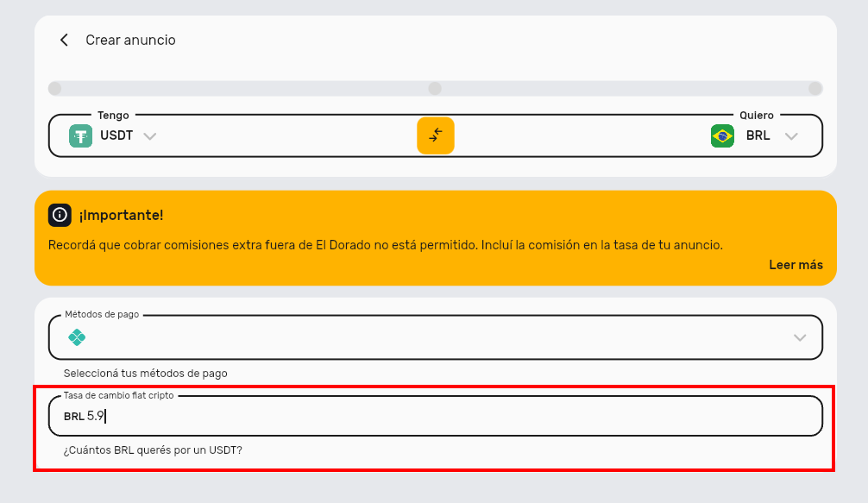
Task: Focus the Tasa de cambio fiat cripto field
Action: (x=436, y=416)
